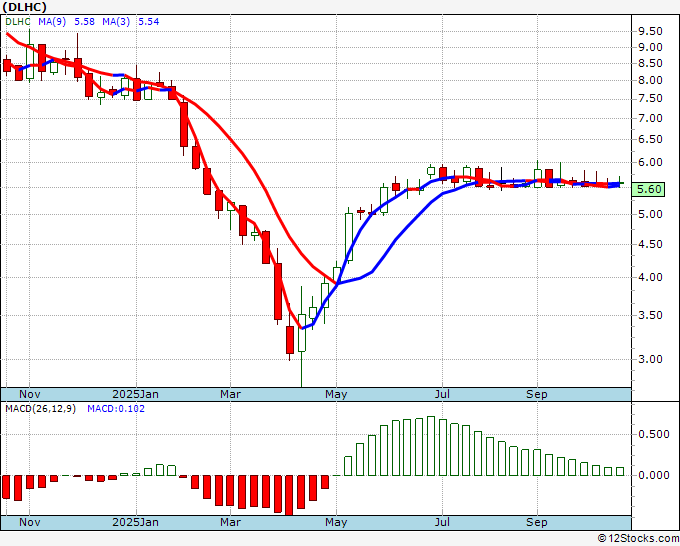
Task: Select Jul on the MACD panel time axis
Action: pyautogui.click(x=442, y=522)
